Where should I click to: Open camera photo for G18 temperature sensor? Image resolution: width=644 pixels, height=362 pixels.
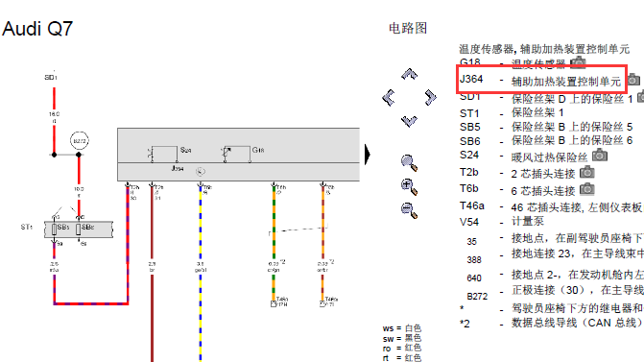tap(578, 61)
